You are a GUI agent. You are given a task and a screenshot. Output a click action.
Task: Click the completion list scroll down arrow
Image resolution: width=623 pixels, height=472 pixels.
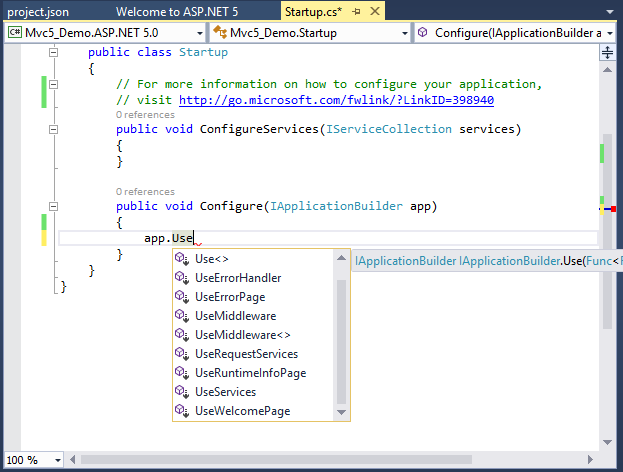click(x=341, y=412)
